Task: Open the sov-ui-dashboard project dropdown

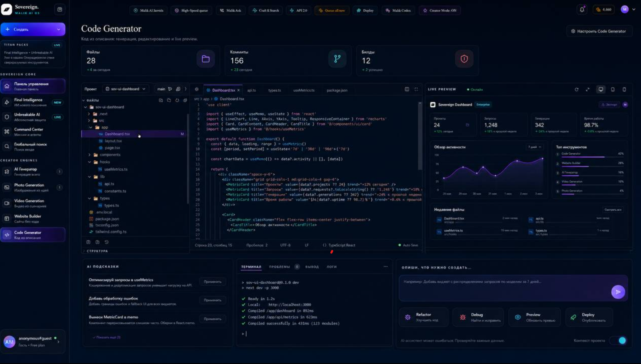Action: 125,89
